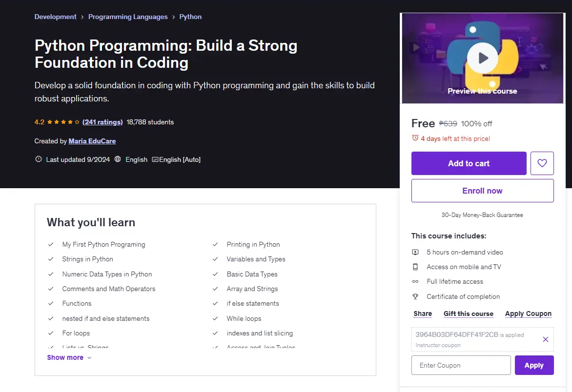The image size is (572, 392).
Task: Click the star rating icons
Action: [x=63, y=122]
